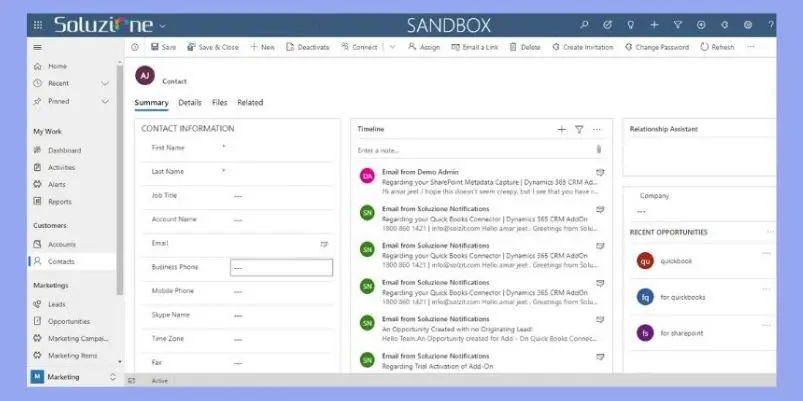Click the Business Phone input field
The image size is (803, 401).
(x=281, y=267)
